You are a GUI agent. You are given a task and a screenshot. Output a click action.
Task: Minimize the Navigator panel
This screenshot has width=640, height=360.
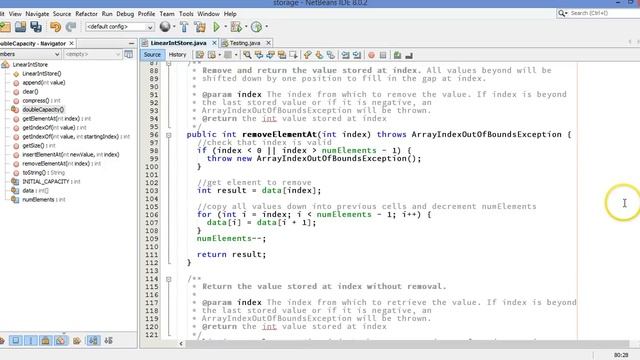(x=131, y=43)
